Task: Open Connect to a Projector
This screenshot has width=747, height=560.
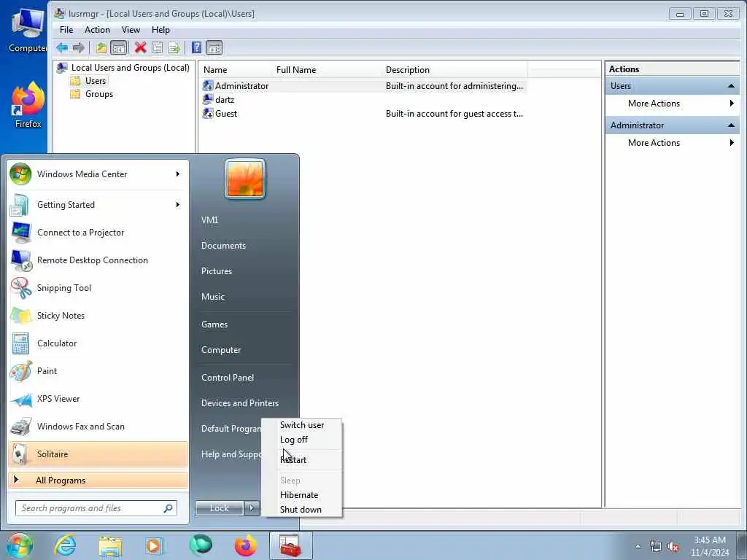Action: 98,233
